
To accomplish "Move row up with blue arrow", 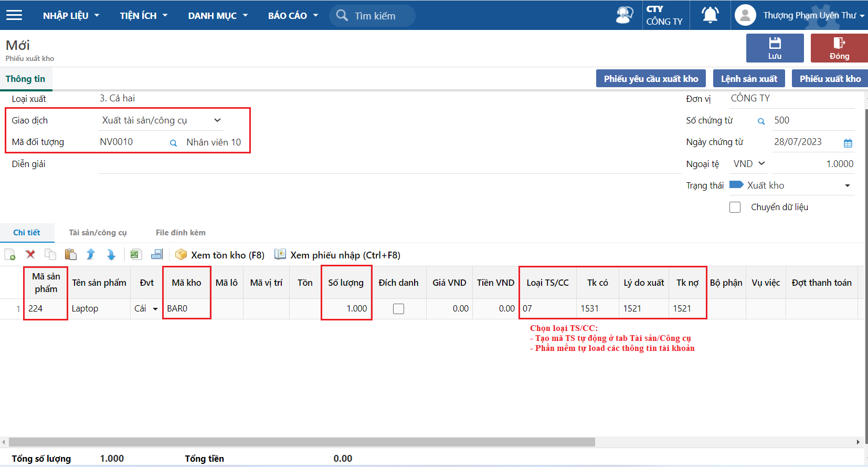I will pos(91,255).
